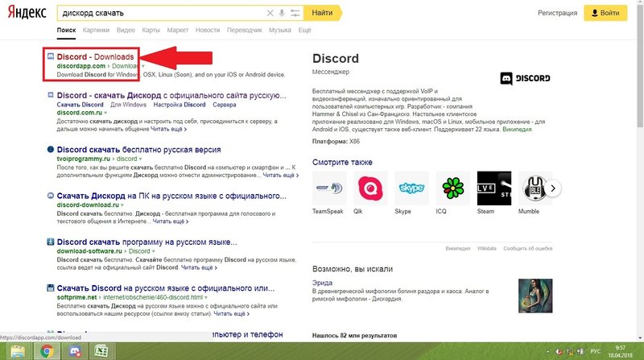Viewport: 644px width, 360px height.
Task: Open the Ещё more services menu
Action: tap(304, 30)
